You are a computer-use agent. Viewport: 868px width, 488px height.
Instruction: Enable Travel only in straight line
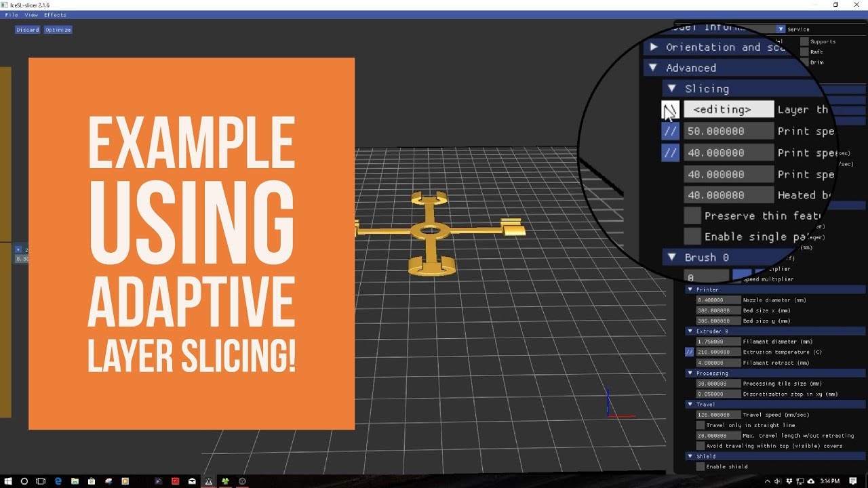[701, 425]
